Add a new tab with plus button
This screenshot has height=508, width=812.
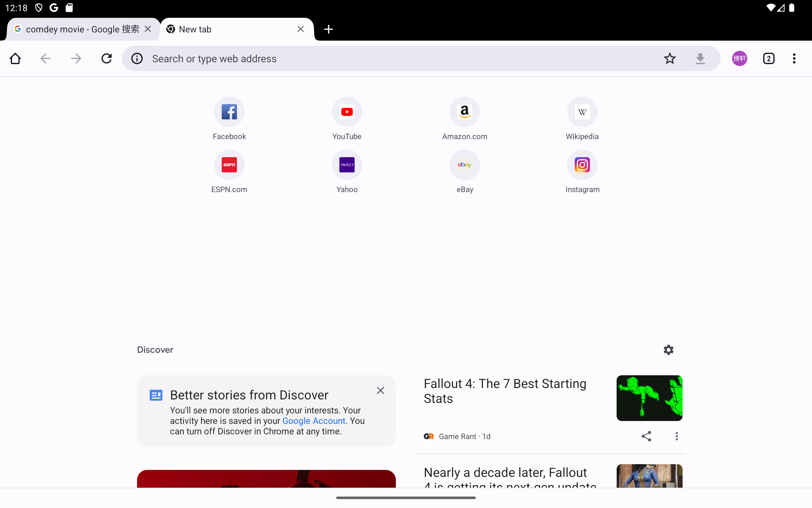click(x=329, y=29)
